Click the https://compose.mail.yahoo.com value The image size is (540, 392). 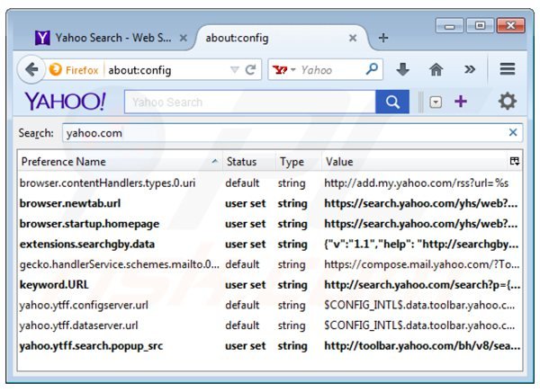422,264
